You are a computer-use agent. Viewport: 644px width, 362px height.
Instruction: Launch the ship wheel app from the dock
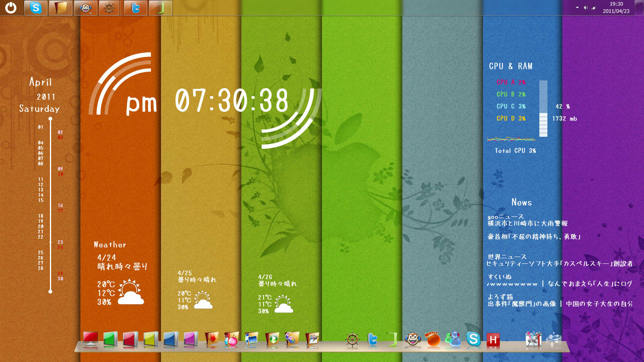pyautogui.click(x=352, y=339)
